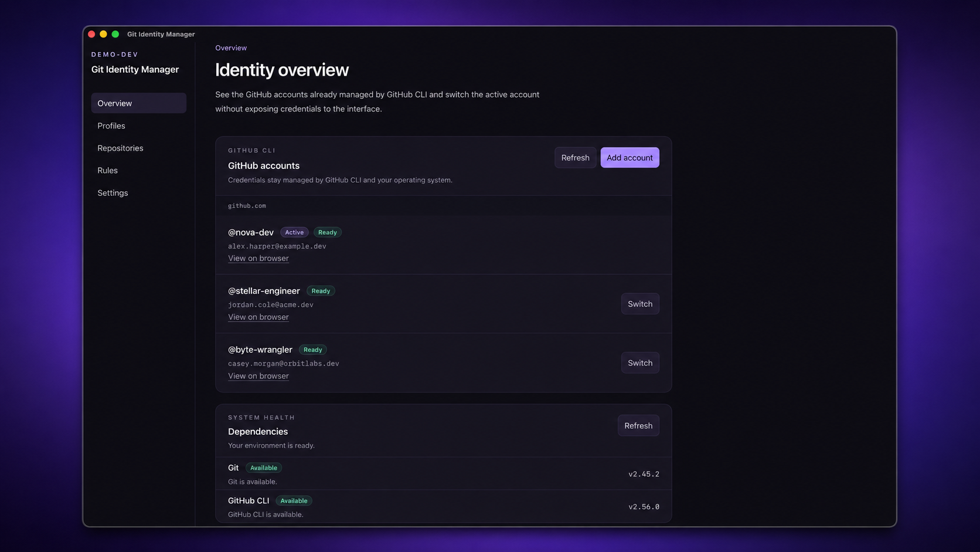This screenshot has width=980, height=552.
Task: Click the SYSTEM HEALTH section label
Action: tap(261, 418)
